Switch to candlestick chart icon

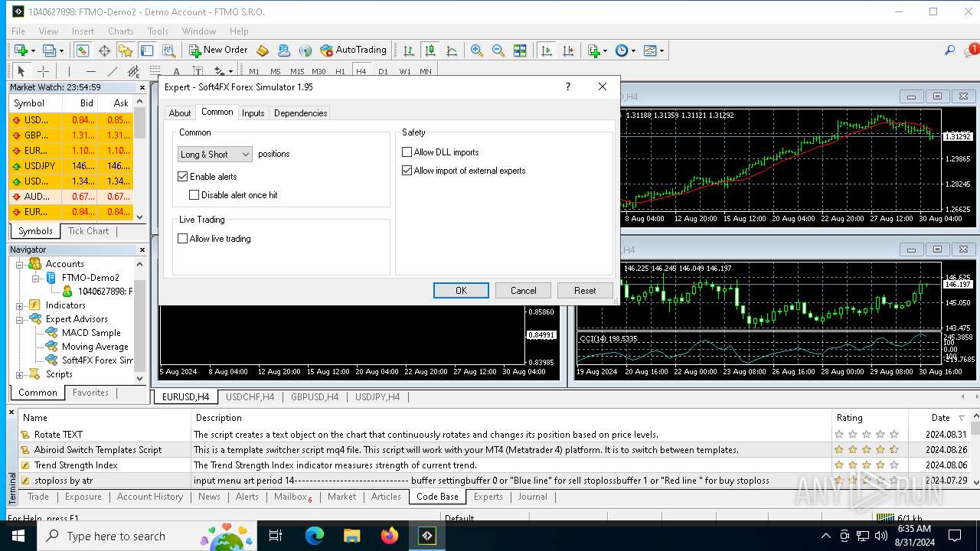tap(430, 51)
